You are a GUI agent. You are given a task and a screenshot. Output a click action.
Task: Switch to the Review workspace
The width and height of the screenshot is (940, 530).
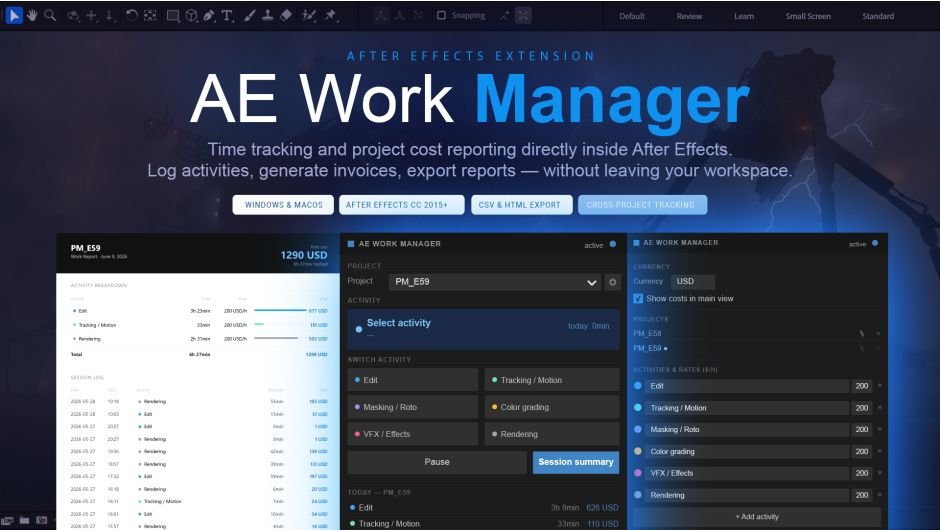689,16
